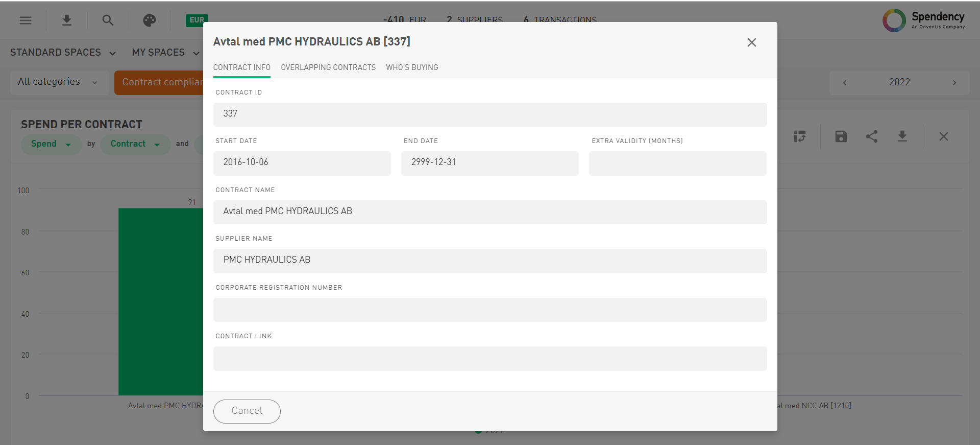
Task: Share the Spend per Contract chart
Action: tap(872, 136)
